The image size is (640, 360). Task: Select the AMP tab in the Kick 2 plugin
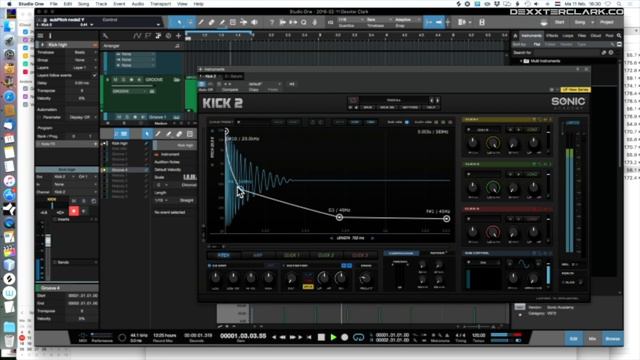(258, 255)
